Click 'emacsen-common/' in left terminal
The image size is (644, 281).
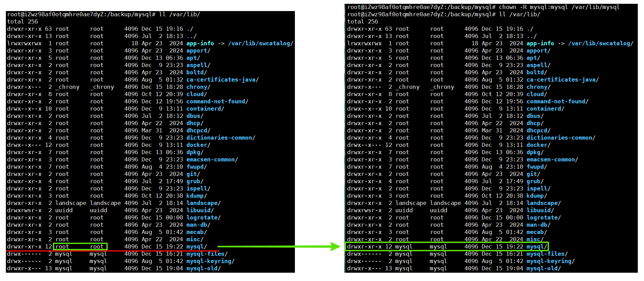pyautogui.click(x=212, y=160)
